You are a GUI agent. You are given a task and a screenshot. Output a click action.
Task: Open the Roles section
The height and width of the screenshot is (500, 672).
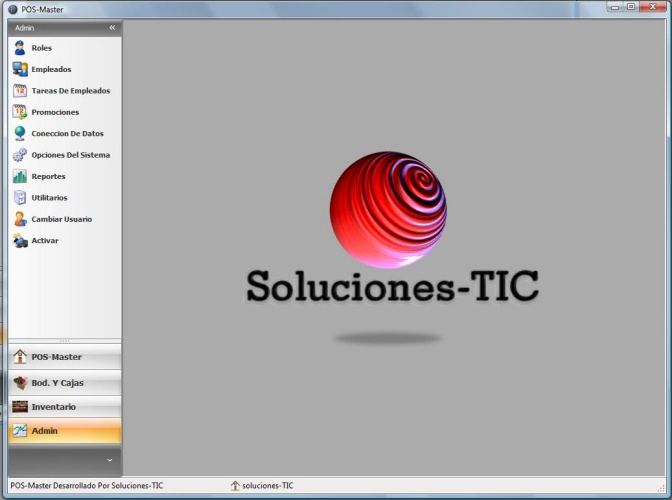click(x=42, y=48)
